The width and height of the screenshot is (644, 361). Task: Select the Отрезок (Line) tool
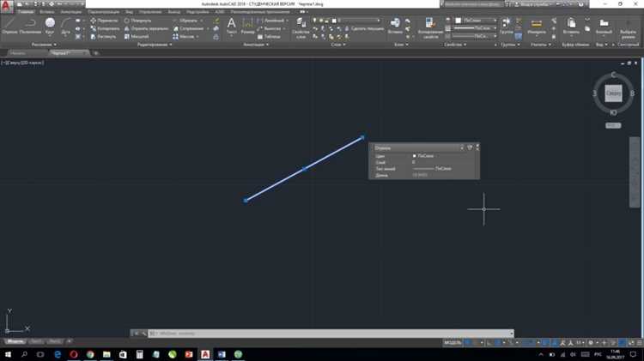(x=9, y=26)
